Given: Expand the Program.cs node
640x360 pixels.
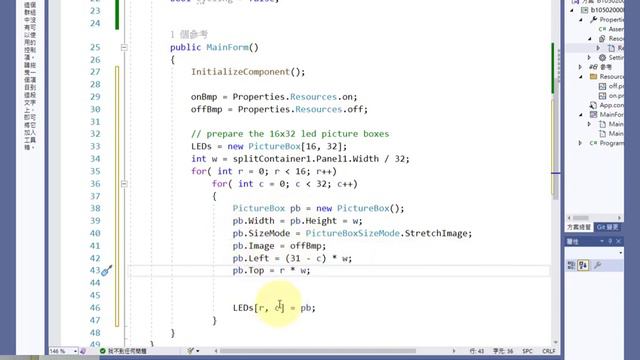Looking at the screenshot, I should (581, 143).
